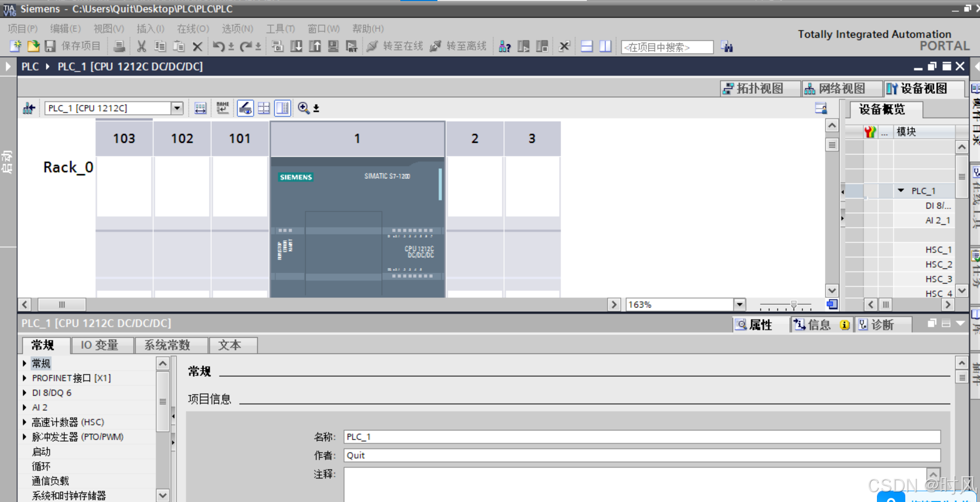Click the Go online button
Viewport: 980px width, 502px height.
[395, 46]
